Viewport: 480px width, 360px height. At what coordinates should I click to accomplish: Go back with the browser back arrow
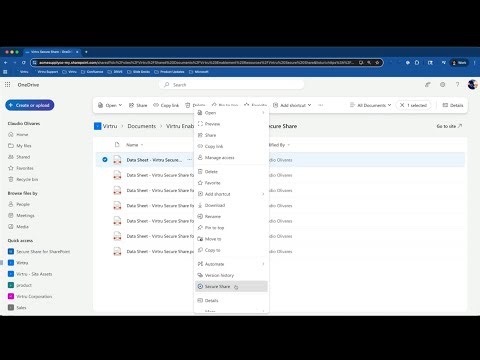(6, 62)
